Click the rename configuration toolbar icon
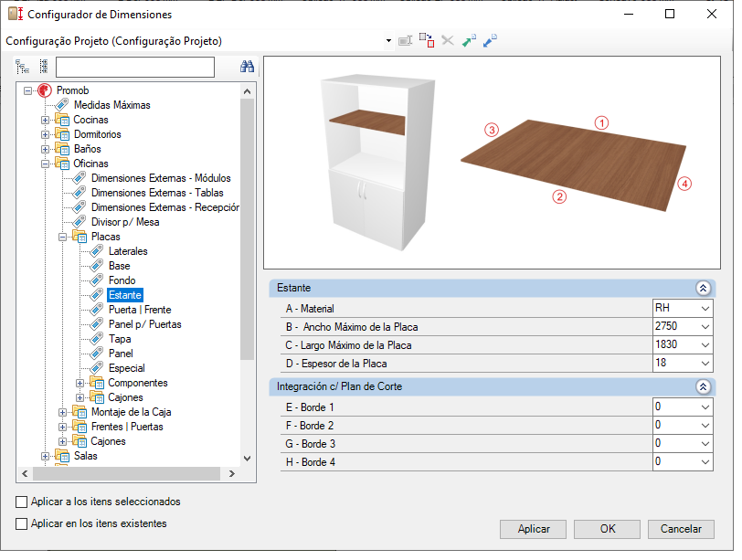742x560 pixels. pos(406,41)
